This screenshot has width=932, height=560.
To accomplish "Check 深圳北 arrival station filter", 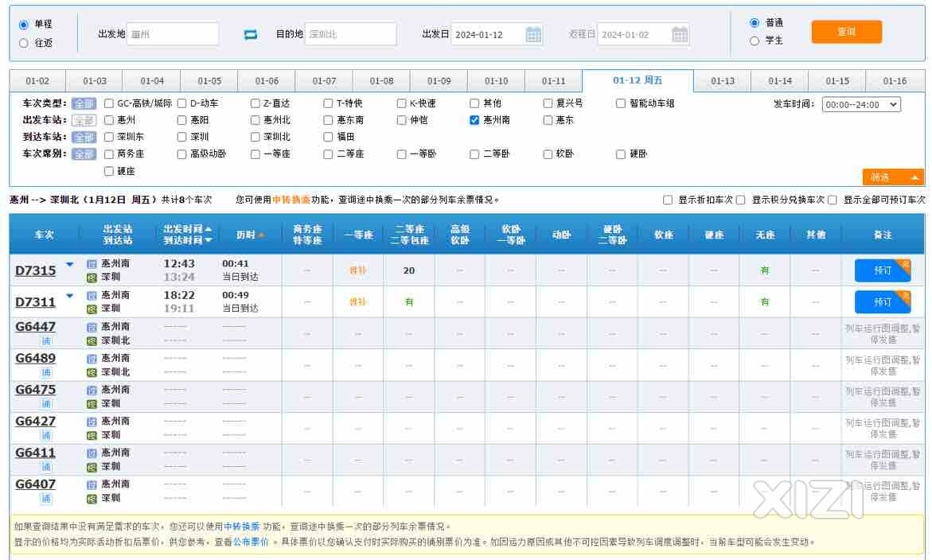I will click(255, 137).
